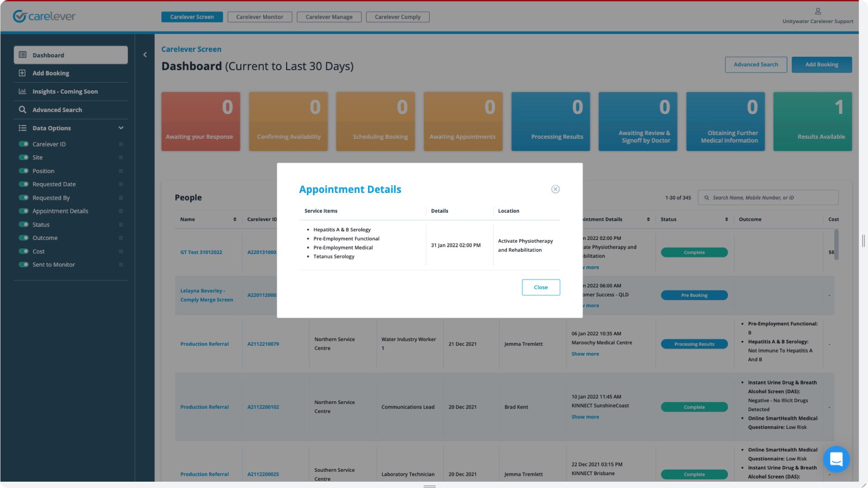Click the Add Booking sidebar icon
Viewport: 868px width, 488px height.
point(22,72)
